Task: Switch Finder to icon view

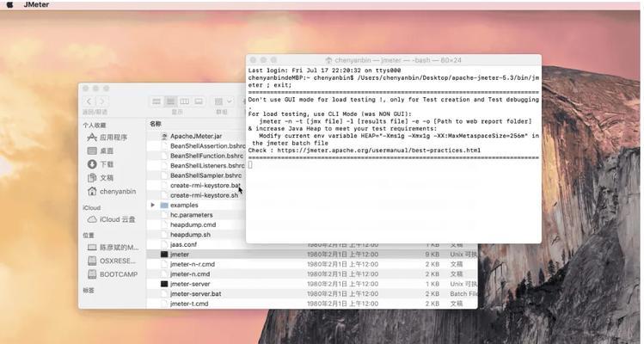Action: (x=156, y=101)
